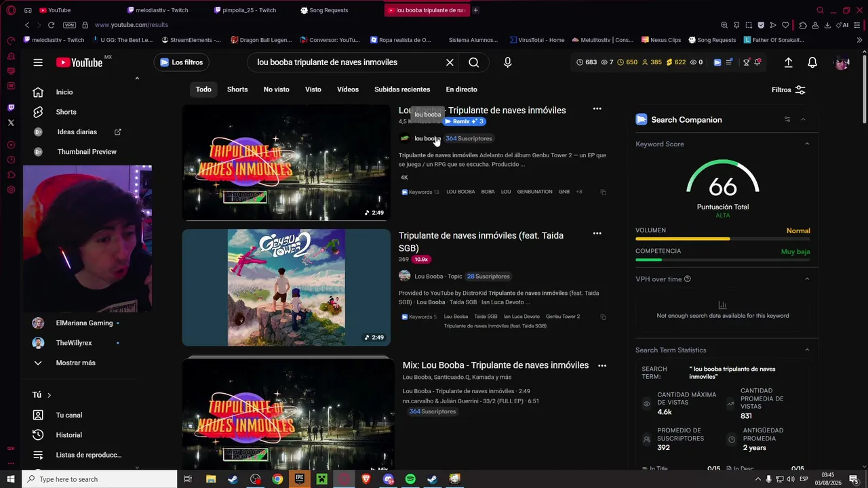
Task: Submit search with the magnifying glass icon
Action: pyautogui.click(x=474, y=62)
